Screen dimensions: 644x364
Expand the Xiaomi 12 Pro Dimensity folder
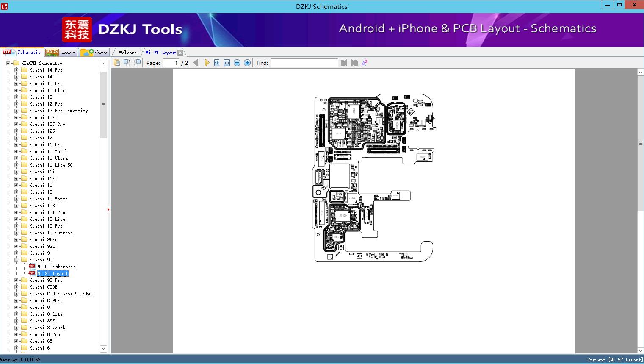(x=16, y=111)
